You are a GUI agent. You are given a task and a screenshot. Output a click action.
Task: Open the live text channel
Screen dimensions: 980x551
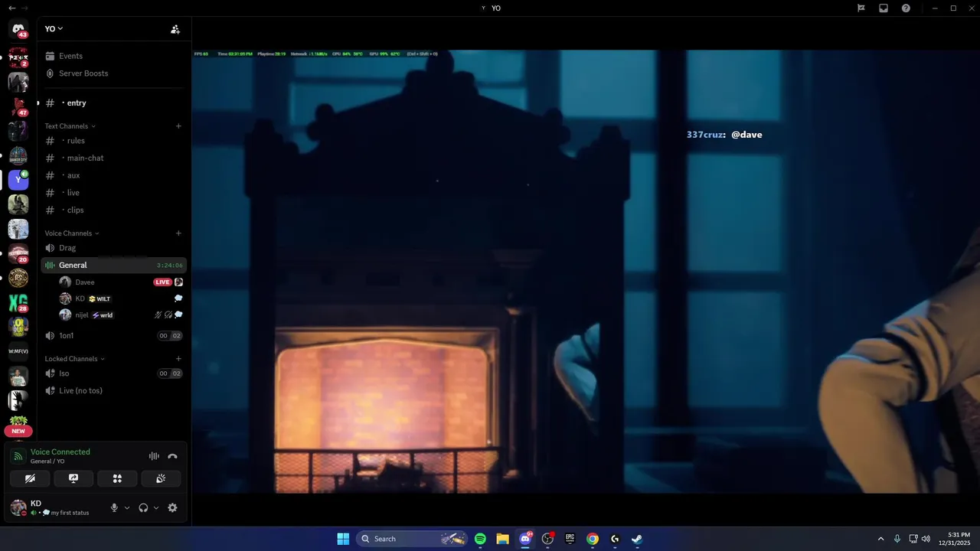pyautogui.click(x=113, y=193)
